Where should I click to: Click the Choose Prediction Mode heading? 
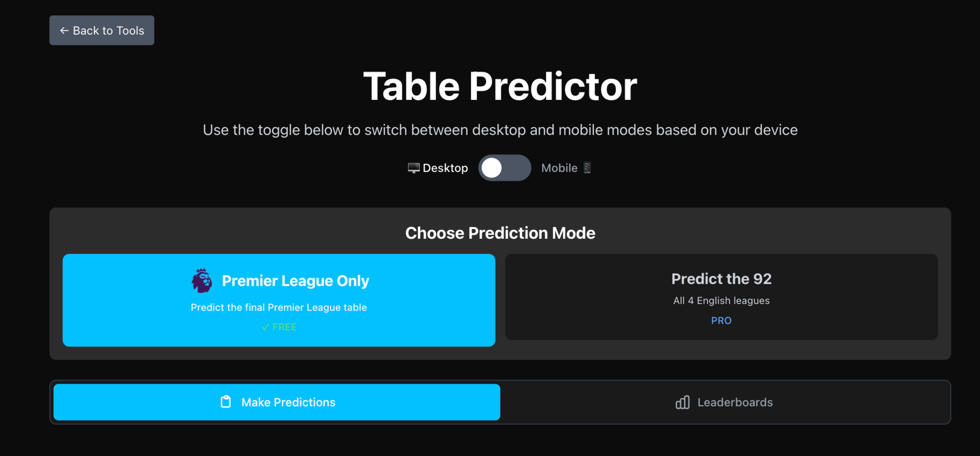tap(500, 233)
